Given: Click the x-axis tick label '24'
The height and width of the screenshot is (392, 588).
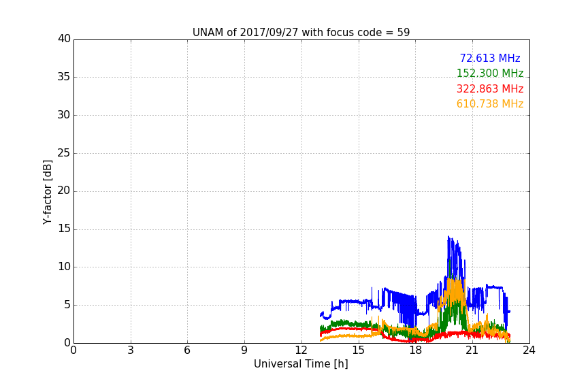Looking at the screenshot, I should point(529,350).
